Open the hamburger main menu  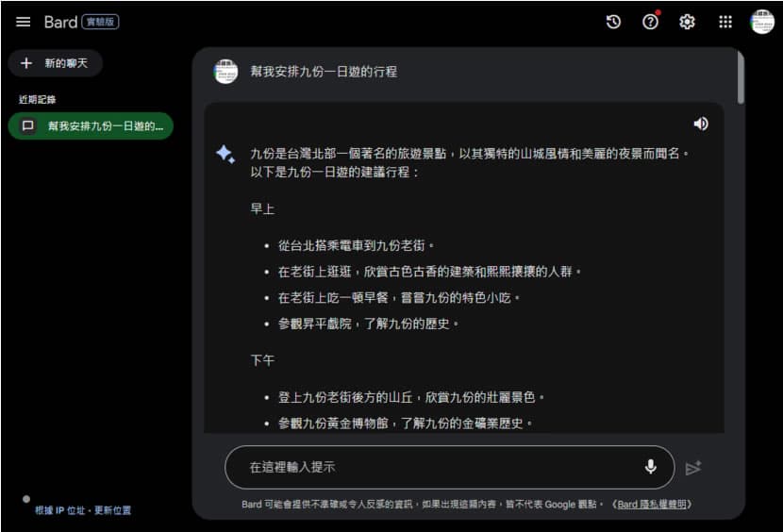(24, 22)
